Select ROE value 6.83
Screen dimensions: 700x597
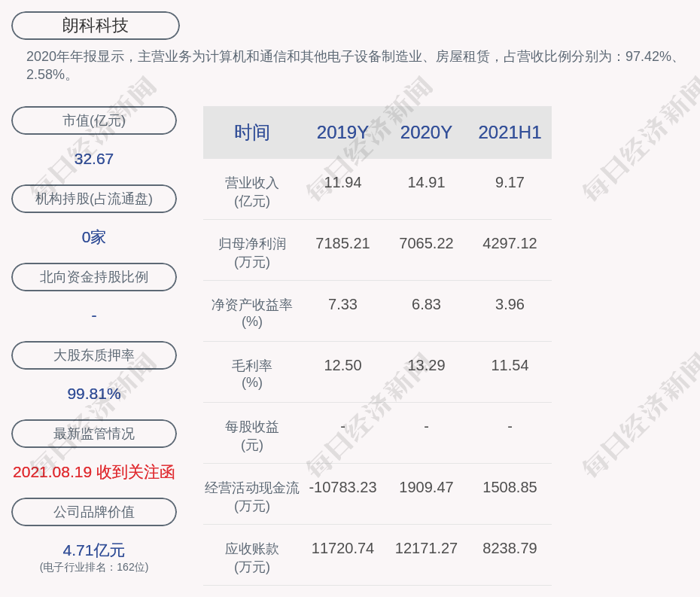[x=426, y=305]
